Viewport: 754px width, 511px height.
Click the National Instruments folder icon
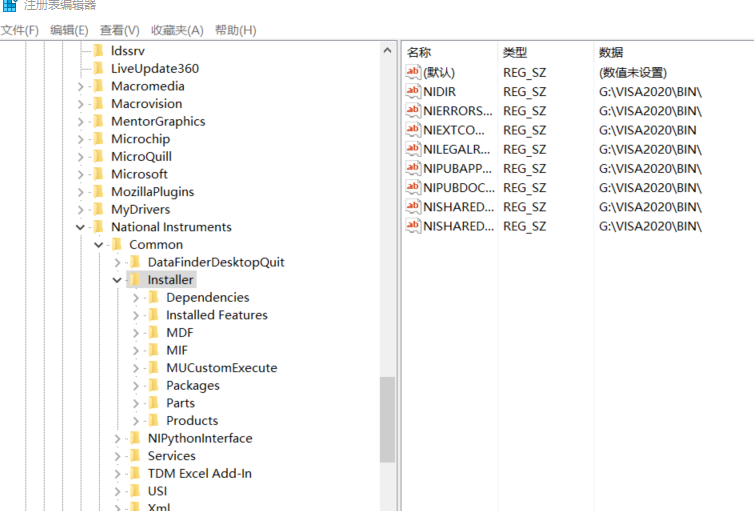(99, 227)
